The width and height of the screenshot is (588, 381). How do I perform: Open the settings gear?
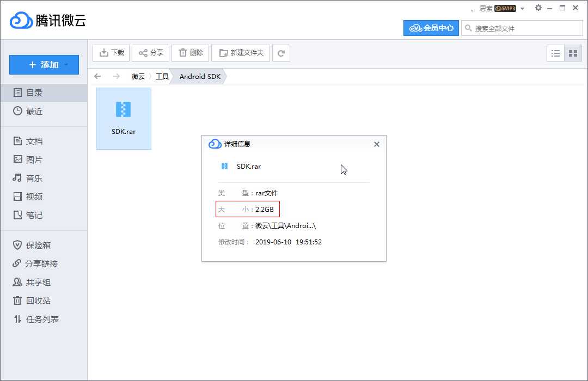click(538, 8)
